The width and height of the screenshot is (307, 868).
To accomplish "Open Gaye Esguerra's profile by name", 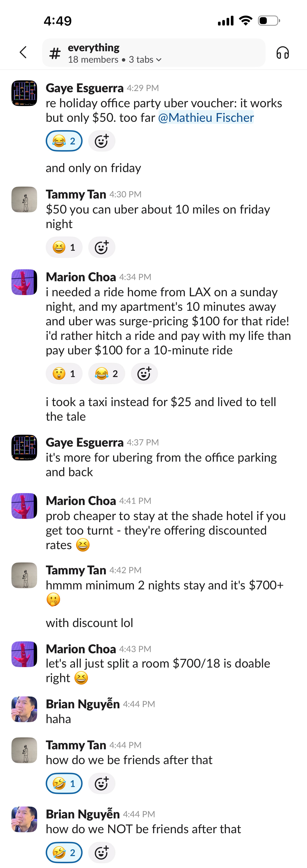I will click(x=84, y=88).
